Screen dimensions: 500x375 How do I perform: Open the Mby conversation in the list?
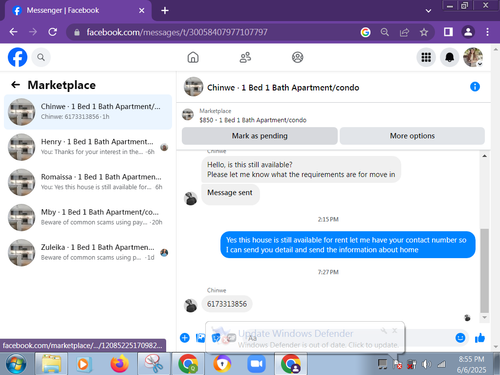tap(88, 217)
